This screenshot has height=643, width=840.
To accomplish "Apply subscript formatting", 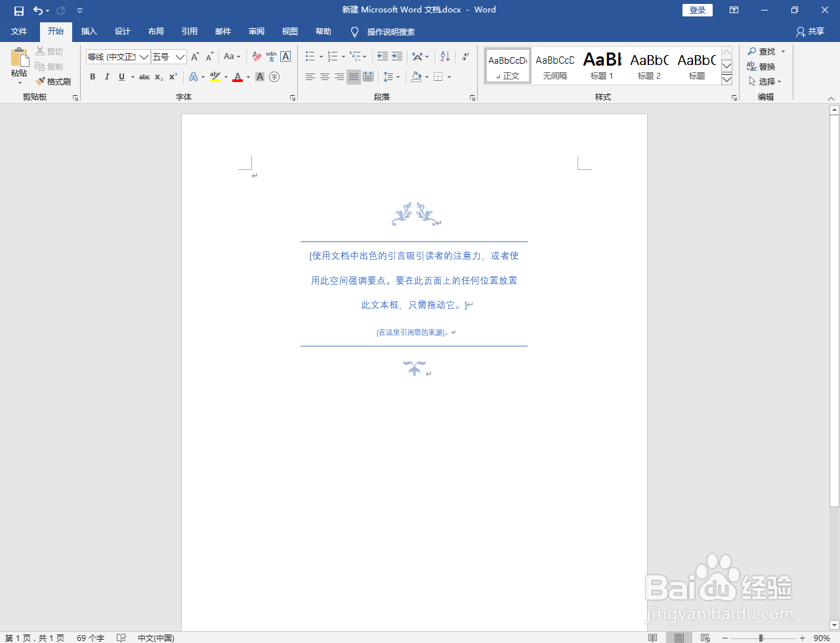I will [x=157, y=77].
